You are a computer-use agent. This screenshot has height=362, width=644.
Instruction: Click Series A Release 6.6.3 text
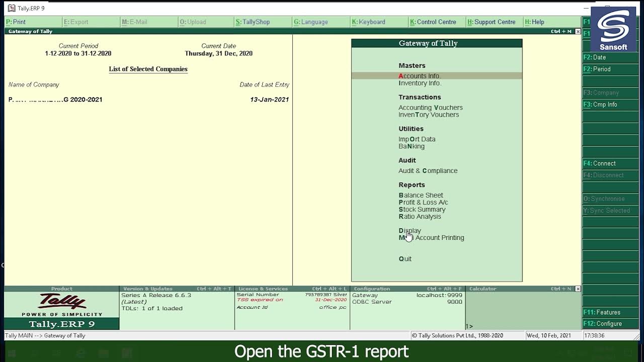coord(156,296)
